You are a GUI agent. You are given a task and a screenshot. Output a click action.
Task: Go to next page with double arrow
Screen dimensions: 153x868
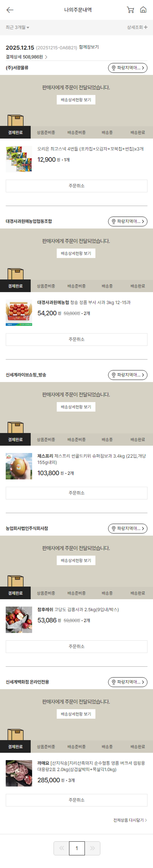[x=92, y=848]
